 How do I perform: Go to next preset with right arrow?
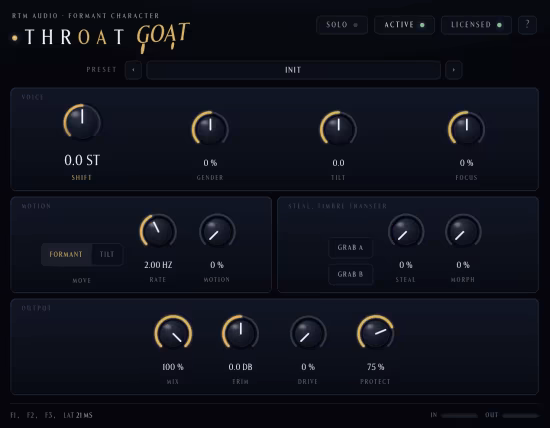pos(454,70)
